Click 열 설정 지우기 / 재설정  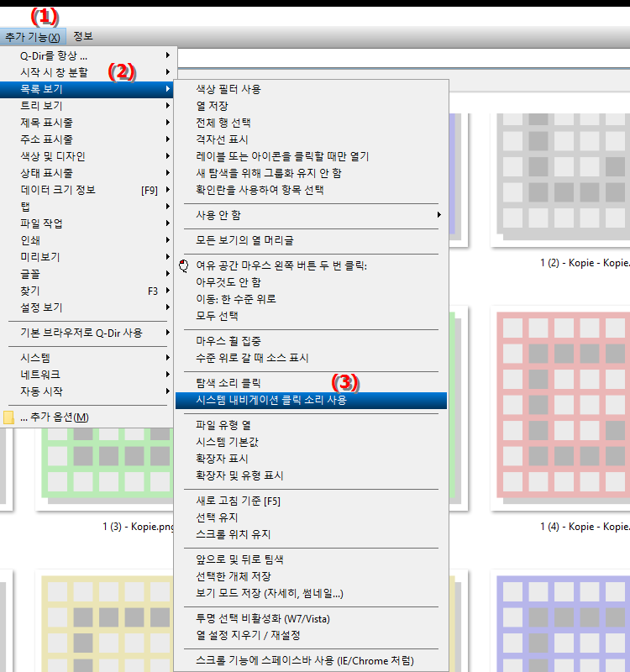(x=311, y=635)
